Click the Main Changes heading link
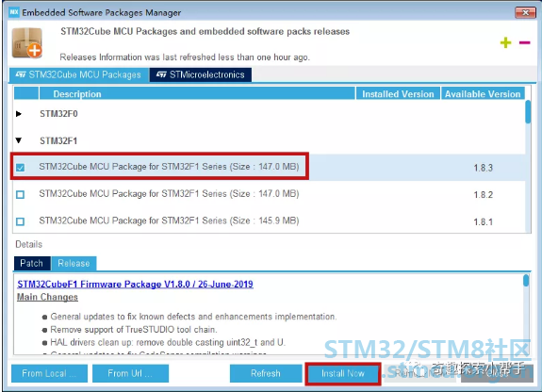Viewport: 542px width, 392px height. click(x=47, y=297)
